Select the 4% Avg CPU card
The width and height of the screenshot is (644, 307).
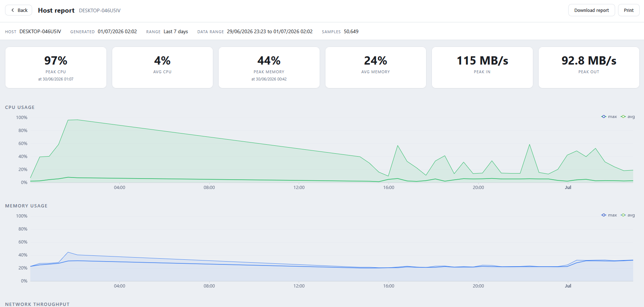tap(162, 67)
